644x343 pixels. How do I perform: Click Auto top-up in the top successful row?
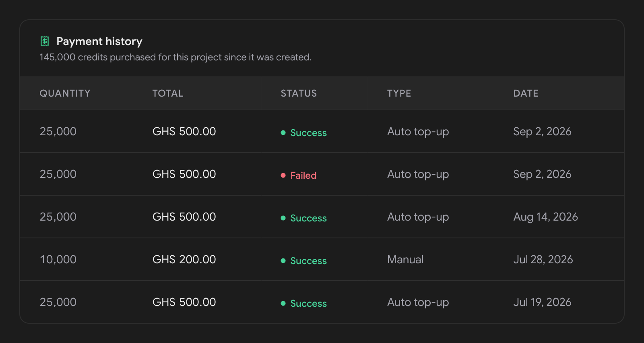pos(418,132)
